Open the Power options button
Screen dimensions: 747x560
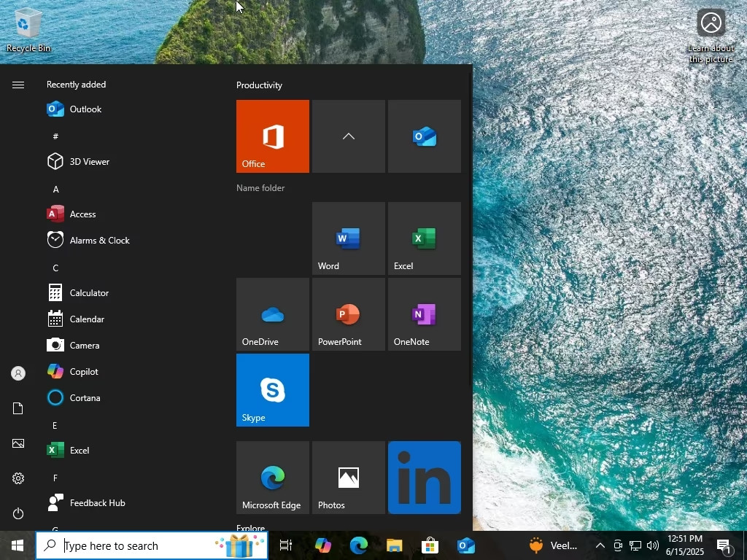coord(18,513)
